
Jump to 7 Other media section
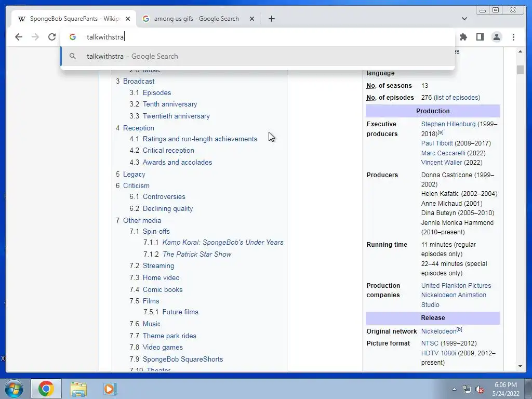142,220
